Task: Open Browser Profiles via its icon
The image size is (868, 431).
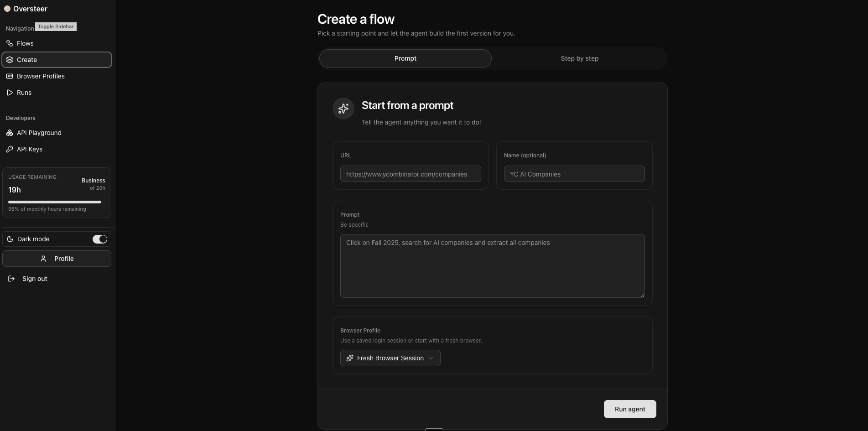Action: [x=10, y=76]
